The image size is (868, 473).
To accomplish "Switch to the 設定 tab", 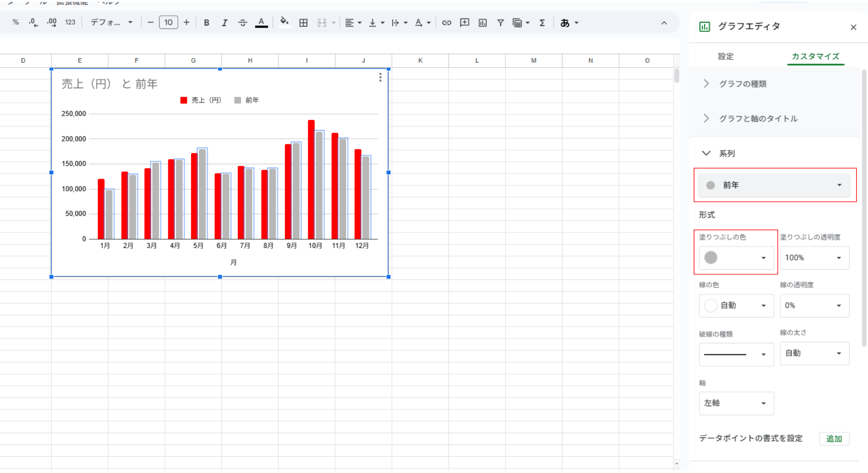I will [x=726, y=56].
